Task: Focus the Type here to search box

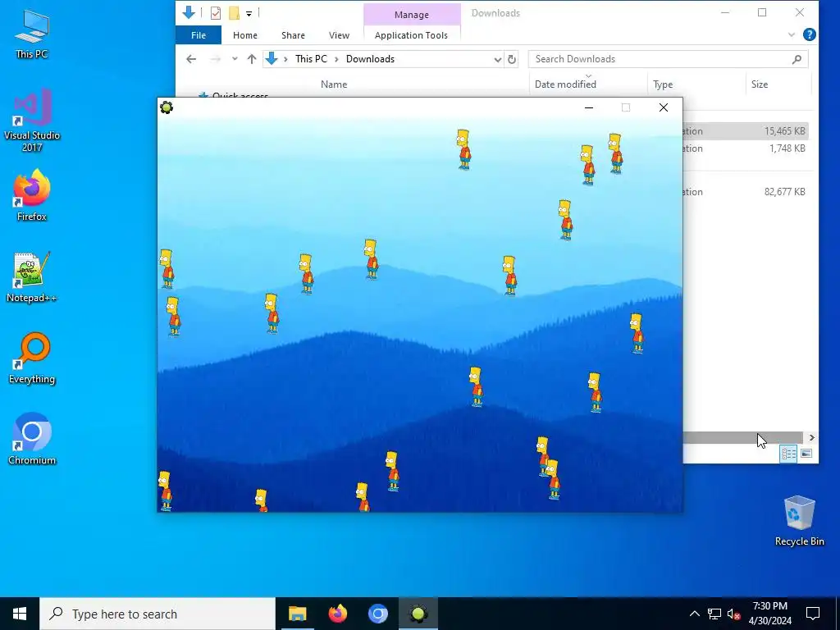Action: coord(157,614)
